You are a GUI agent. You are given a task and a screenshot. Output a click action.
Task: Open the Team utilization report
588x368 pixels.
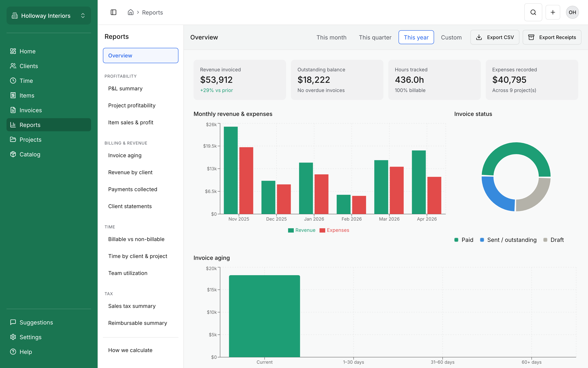(x=140, y=273)
